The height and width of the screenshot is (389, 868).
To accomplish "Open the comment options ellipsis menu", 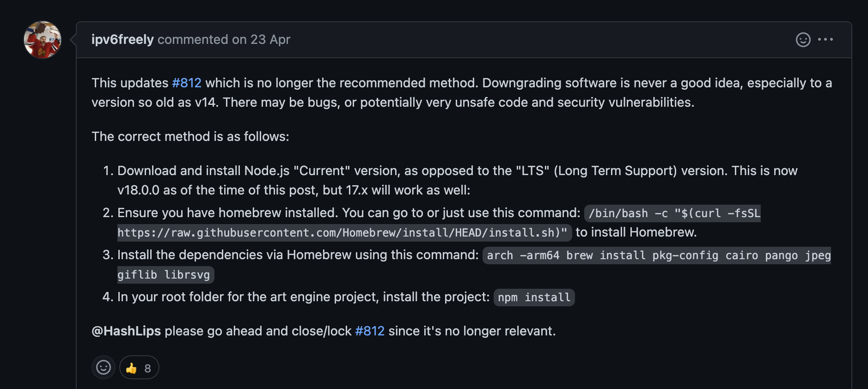I will click(826, 39).
